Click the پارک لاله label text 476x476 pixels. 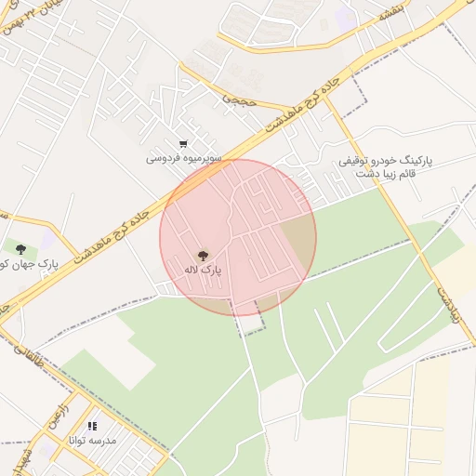(203, 270)
